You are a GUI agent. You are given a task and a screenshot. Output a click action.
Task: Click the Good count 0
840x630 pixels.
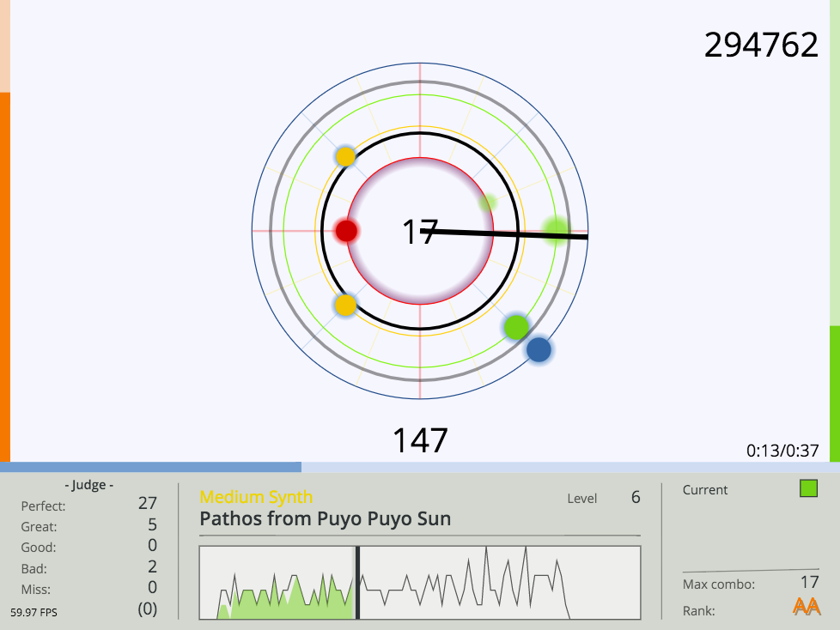pyautogui.click(x=152, y=545)
